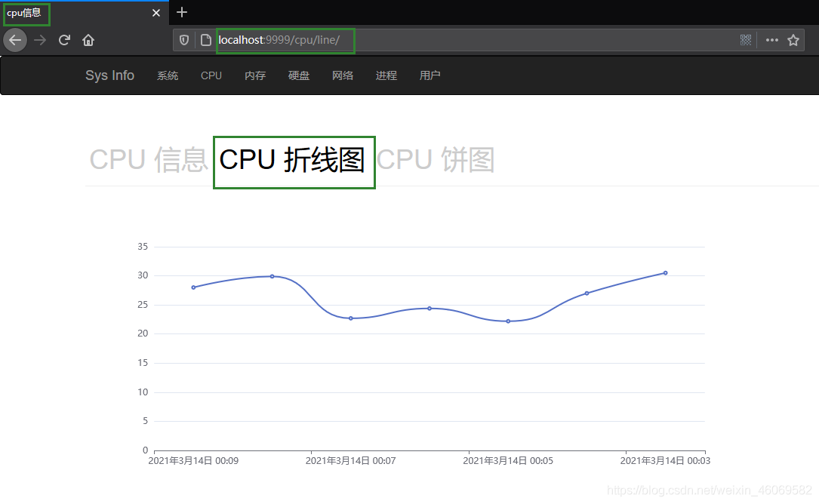Reload the page with the refresh icon
Screen dimensions: 819x504
point(64,40)
